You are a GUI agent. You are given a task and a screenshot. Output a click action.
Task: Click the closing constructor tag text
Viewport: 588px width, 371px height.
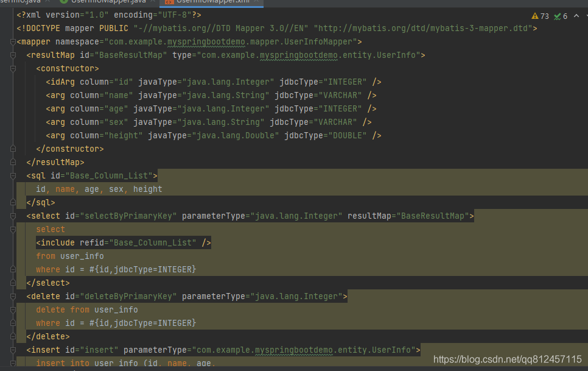[70, 149]
